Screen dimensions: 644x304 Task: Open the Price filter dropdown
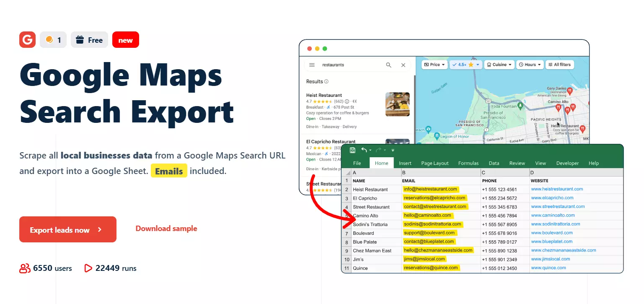(434, 65)
